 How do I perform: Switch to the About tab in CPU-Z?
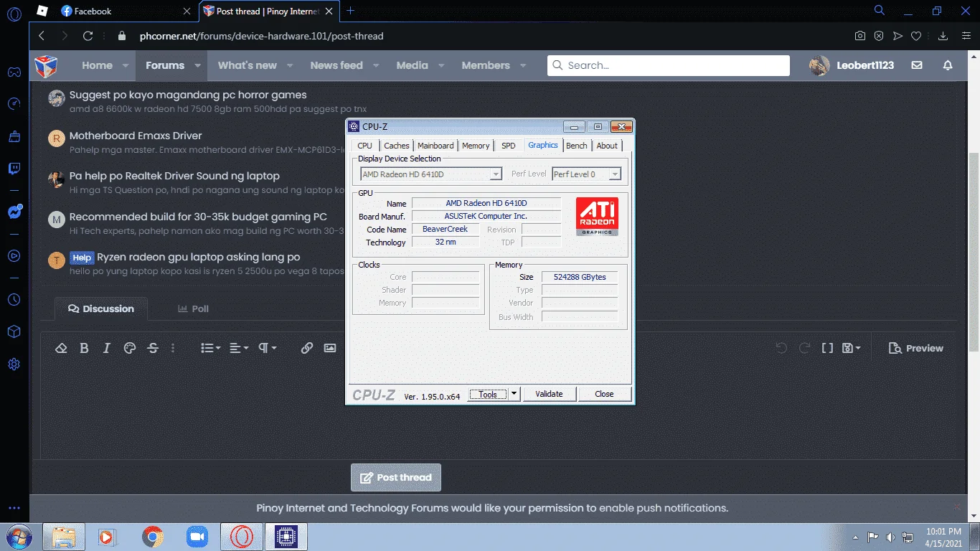607,146
